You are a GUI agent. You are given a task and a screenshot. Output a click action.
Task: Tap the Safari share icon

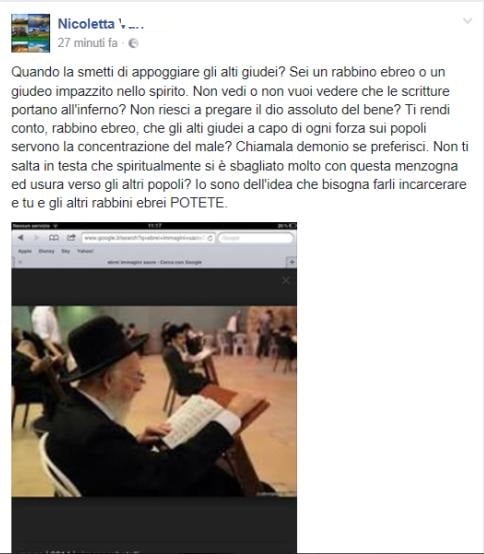click(x=71, y=238)
